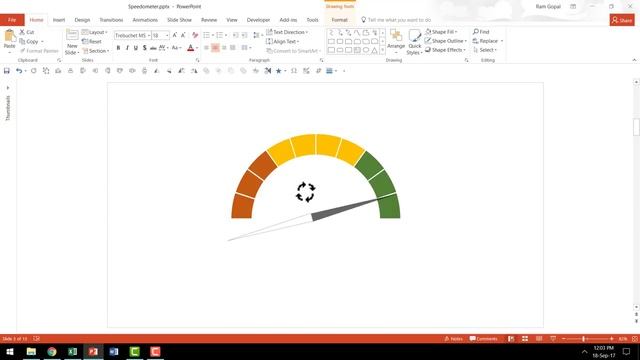Click the Share button

pyautogui.click(x=622, y=20)
